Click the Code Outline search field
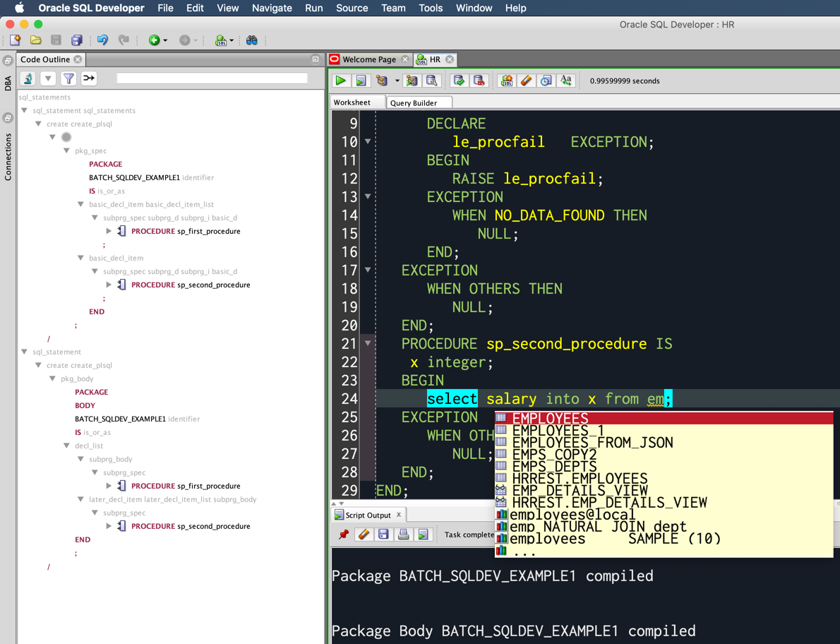The height and width of the screenshot is (644, 840). pyautogui.click(x=212, y=79)
